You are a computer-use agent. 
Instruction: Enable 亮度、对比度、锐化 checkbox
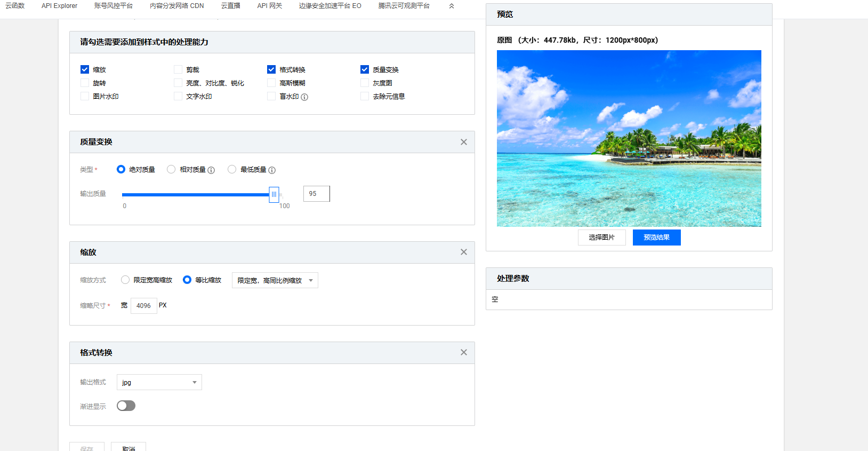coord(178,83)
